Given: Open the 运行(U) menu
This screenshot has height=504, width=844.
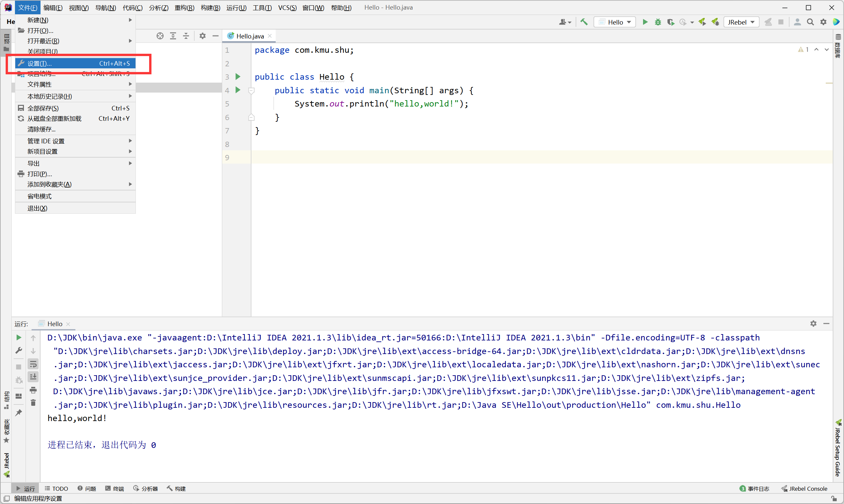Looking at the screenshot, I should (x=236, y=8).
